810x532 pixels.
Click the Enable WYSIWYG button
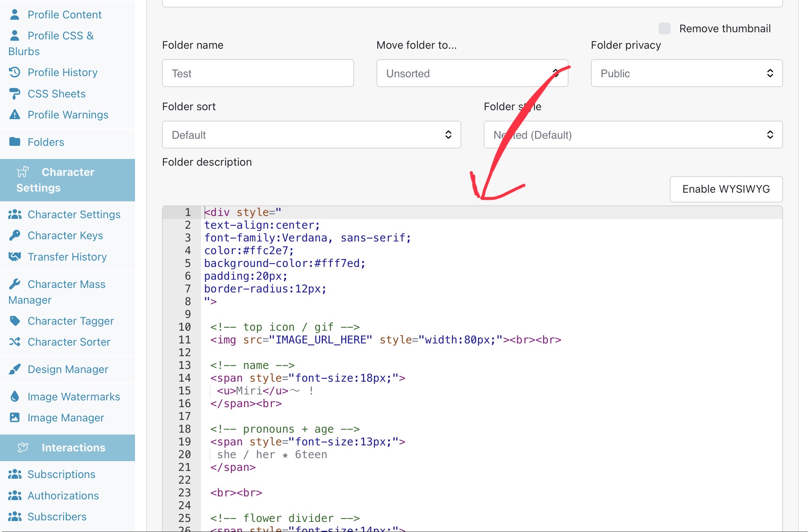[x=726, y=189]
